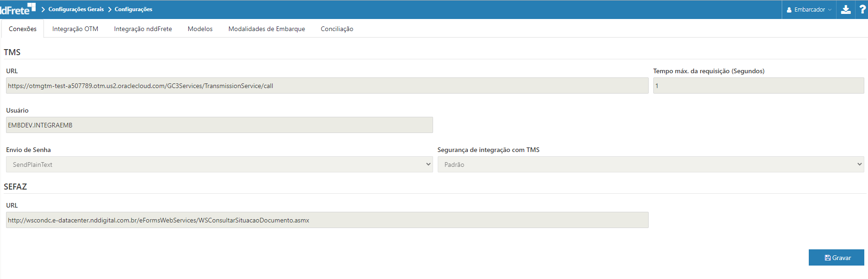Click the Usuário input field
Viewport: 868px width, 279px height.
click(219, 125)
